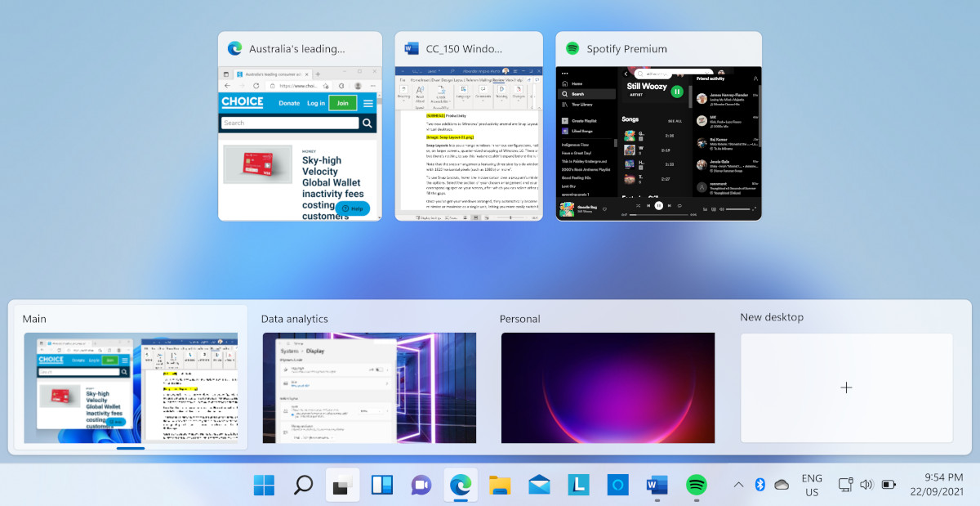Select the CC_150 Word document window preview
Image resolution: width=980 pixels, height=506 pixels.
[469, 143]
